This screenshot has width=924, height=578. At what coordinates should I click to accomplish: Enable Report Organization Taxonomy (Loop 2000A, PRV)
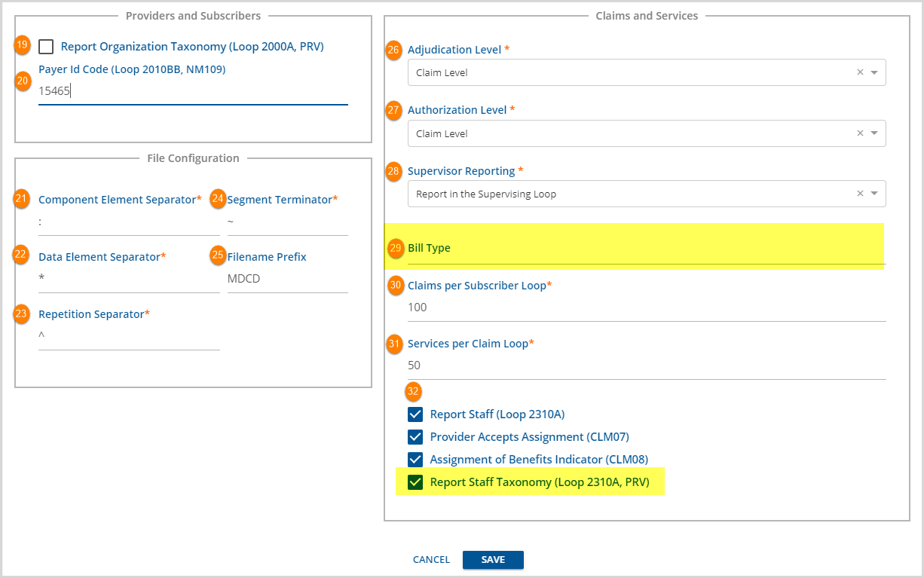pos(46,47)
